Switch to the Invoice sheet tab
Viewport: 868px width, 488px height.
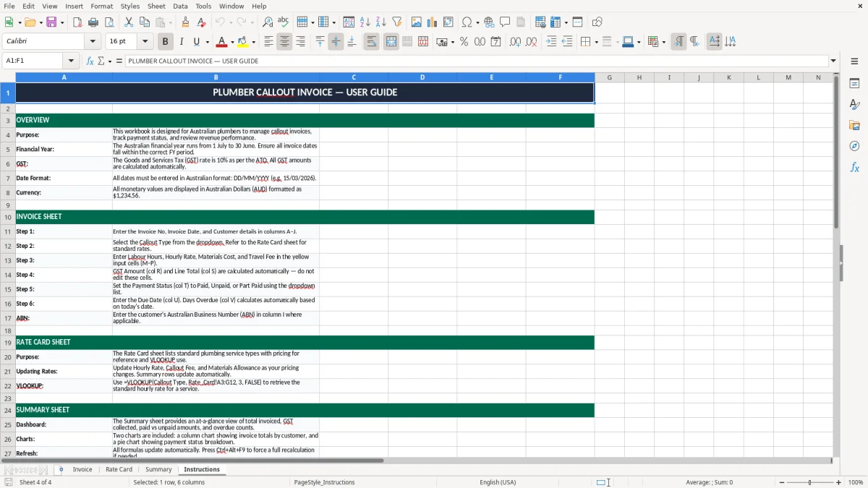(x=82, y=469)
